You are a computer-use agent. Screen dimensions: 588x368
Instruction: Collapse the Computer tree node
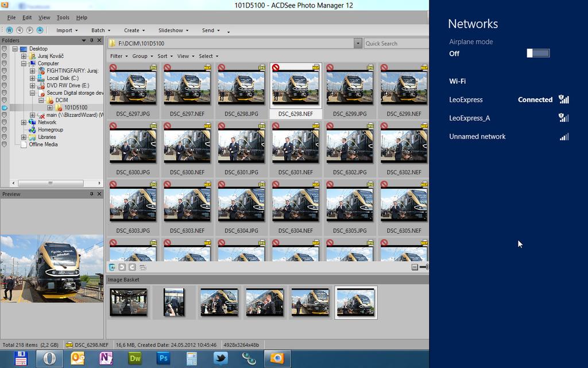click(24, 63)
